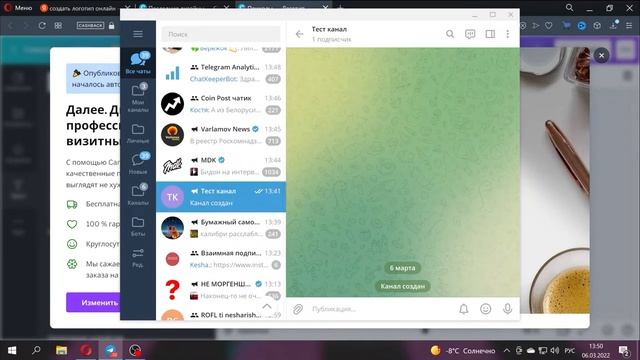Open the volume speaker tray icon
The width and height of the screenshot is (640, 360).
pos(555,351)
